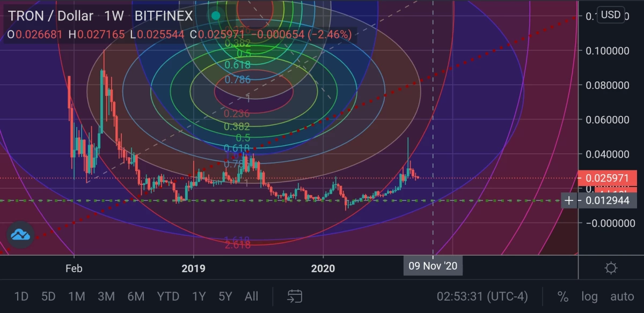Viewport: 644px width, 313px height.
Task: Open the USD currency selector
Action: click(x=611, y=14)
